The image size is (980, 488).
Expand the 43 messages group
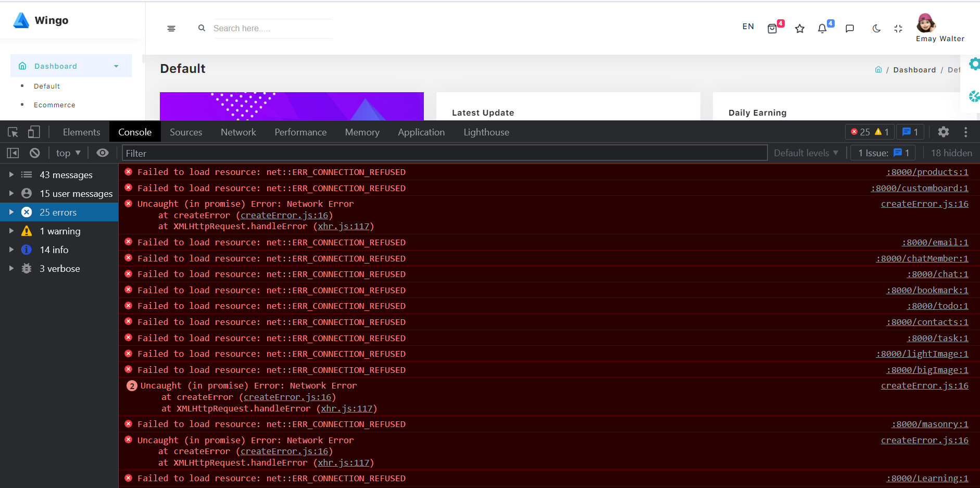point(11,175)
